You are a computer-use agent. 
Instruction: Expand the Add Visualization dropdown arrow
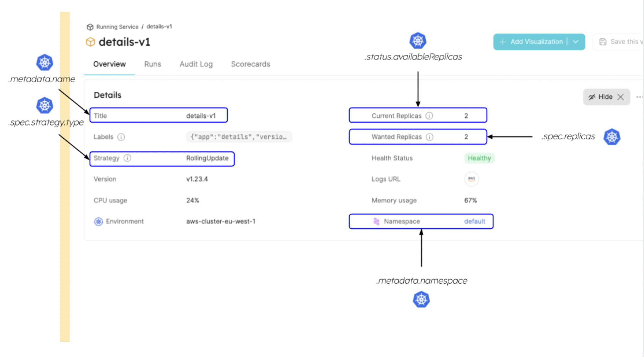(576, 42)
